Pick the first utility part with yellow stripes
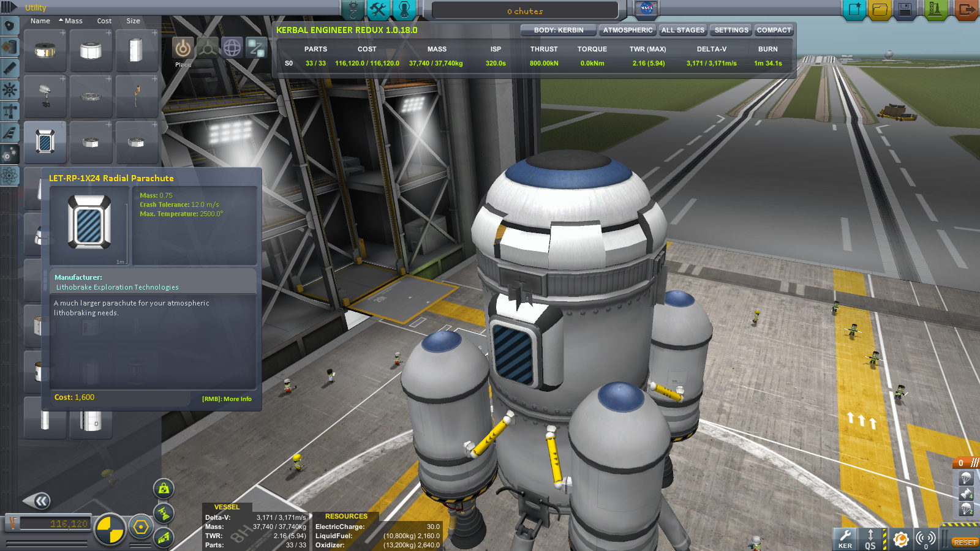This screenshot has width=980, height=551. pos(45,50)
